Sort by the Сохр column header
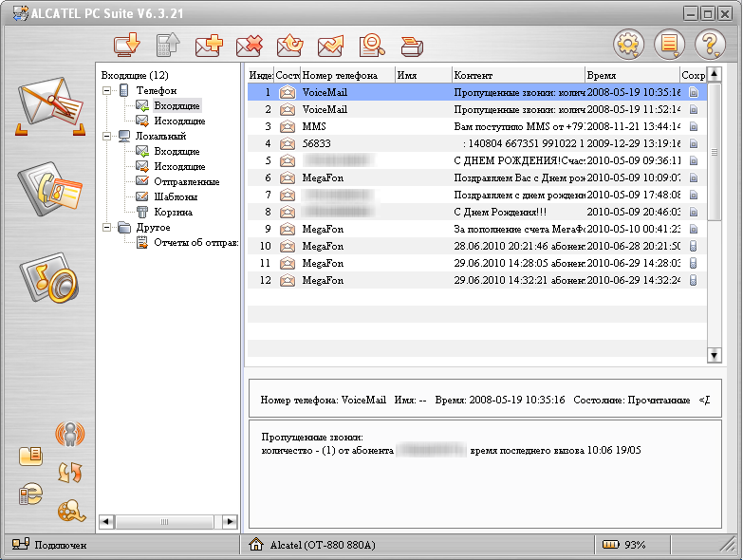The height and width of the screenshot is (560, 743). pyautogui.click(x=694, y=75)
